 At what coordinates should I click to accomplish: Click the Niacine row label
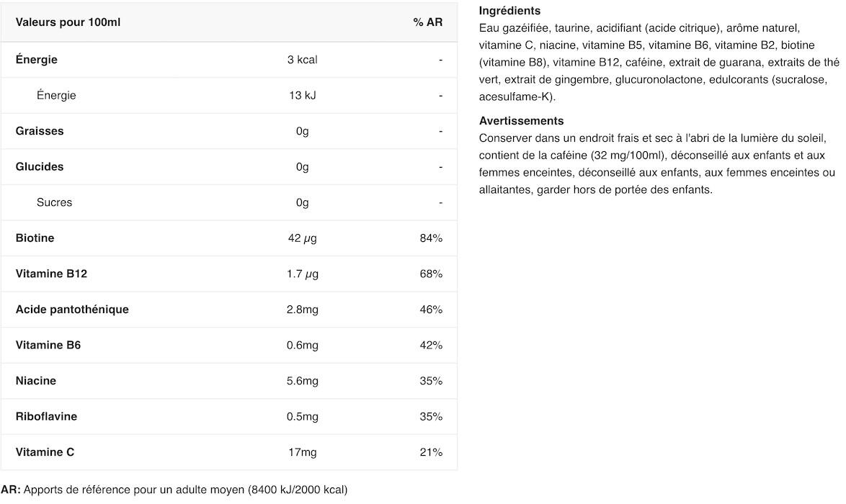(35, 381)
